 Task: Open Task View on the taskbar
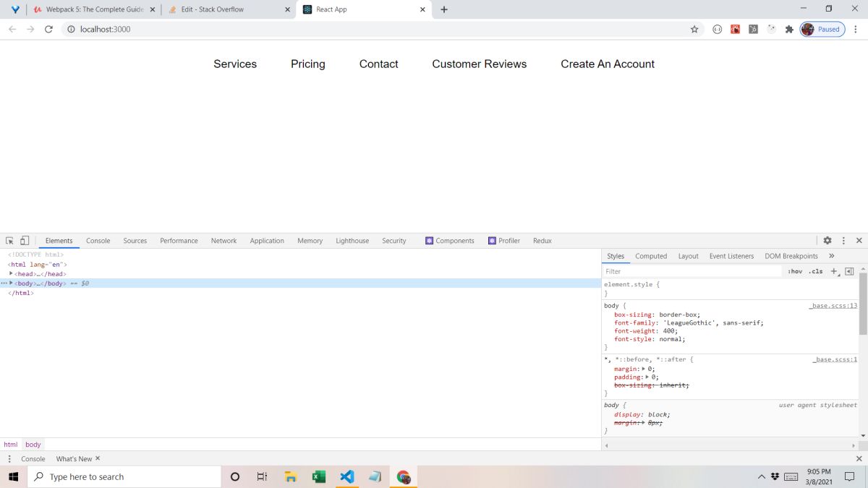pyautogui.click(x=263, y=476)
